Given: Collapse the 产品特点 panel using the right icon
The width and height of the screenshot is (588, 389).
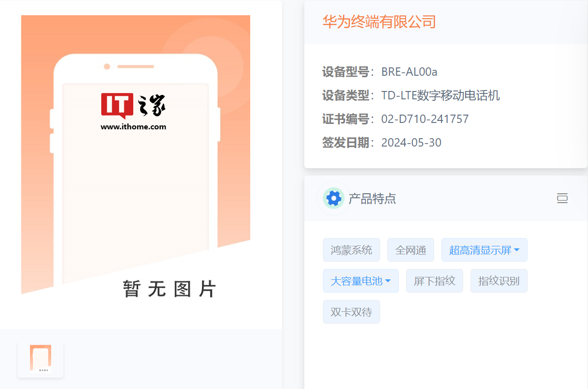Looking at the screenshot, I should (562, 199).
